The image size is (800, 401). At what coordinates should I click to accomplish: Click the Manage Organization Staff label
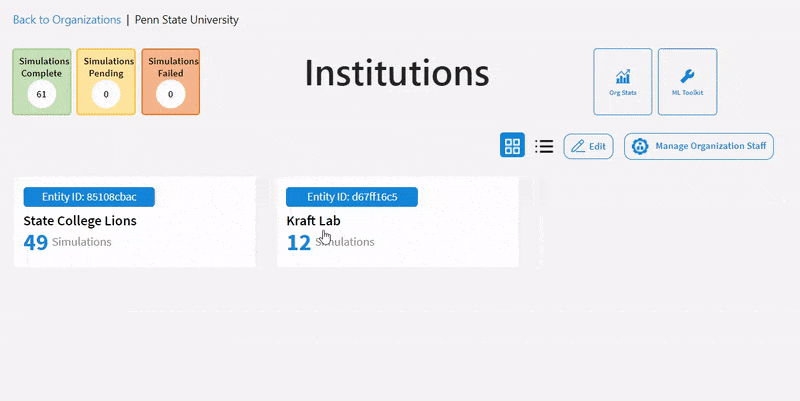tap(711, 146)
